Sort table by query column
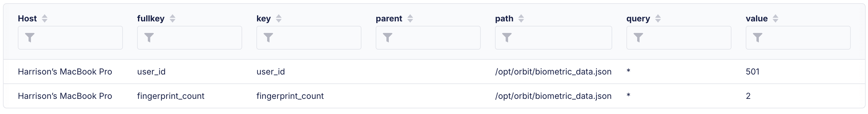The image size is (868, 114). coord(658,18)
